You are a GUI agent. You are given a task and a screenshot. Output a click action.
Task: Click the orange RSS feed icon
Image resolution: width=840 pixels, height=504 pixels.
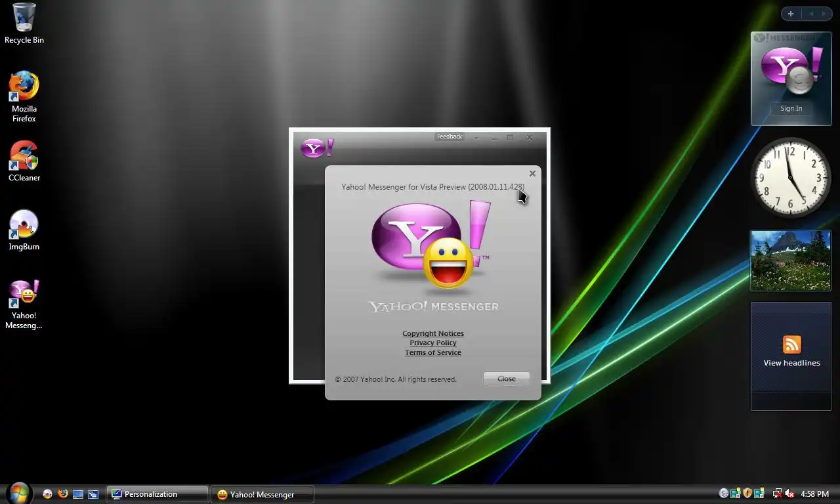791,345
